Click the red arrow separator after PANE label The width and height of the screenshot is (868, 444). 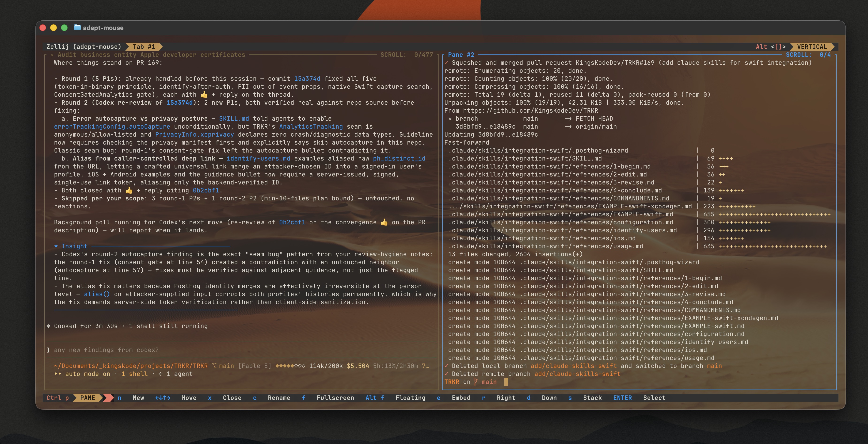[108, 398]
